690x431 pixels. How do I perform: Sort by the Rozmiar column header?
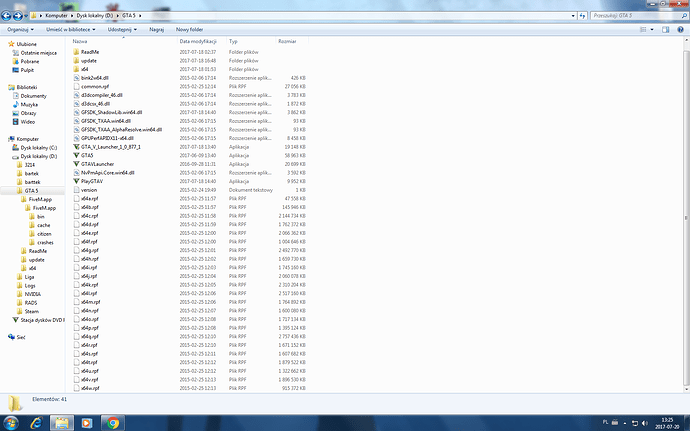pyautogui.click(x=292, y=41)
